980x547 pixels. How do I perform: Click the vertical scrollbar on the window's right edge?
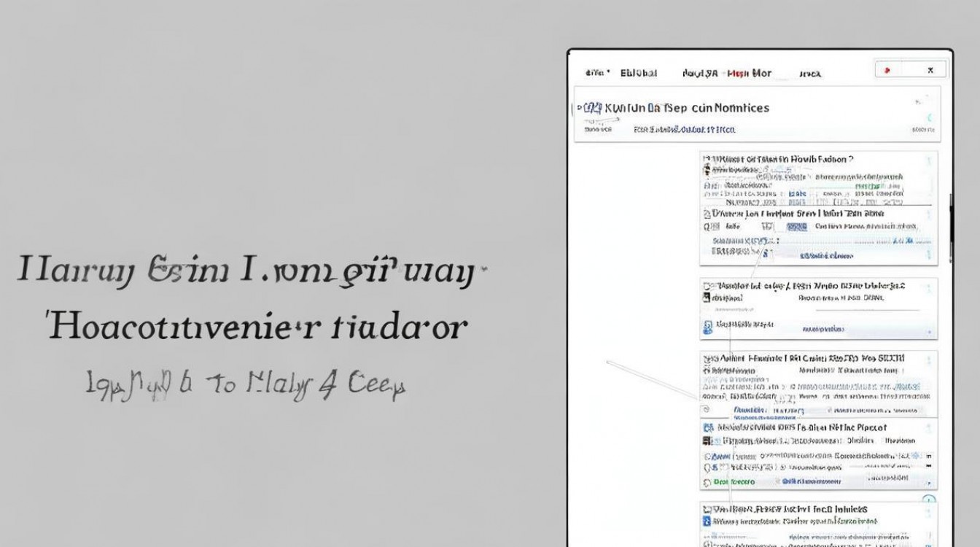(951, 226)
